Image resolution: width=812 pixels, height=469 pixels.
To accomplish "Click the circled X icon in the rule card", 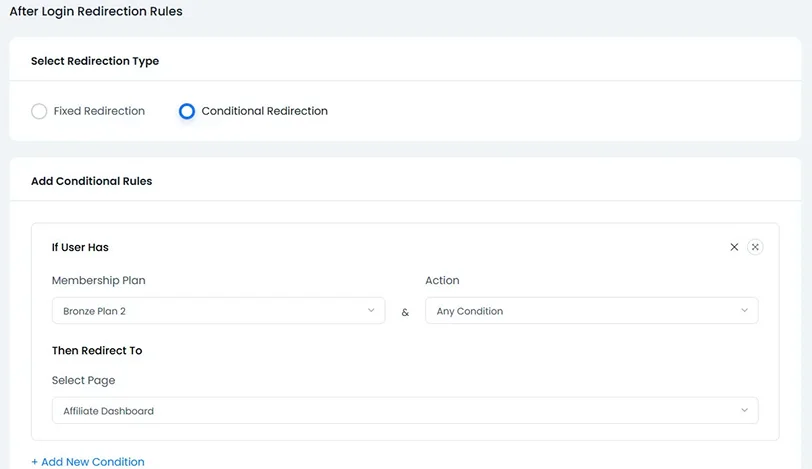I will coord(755,247).
